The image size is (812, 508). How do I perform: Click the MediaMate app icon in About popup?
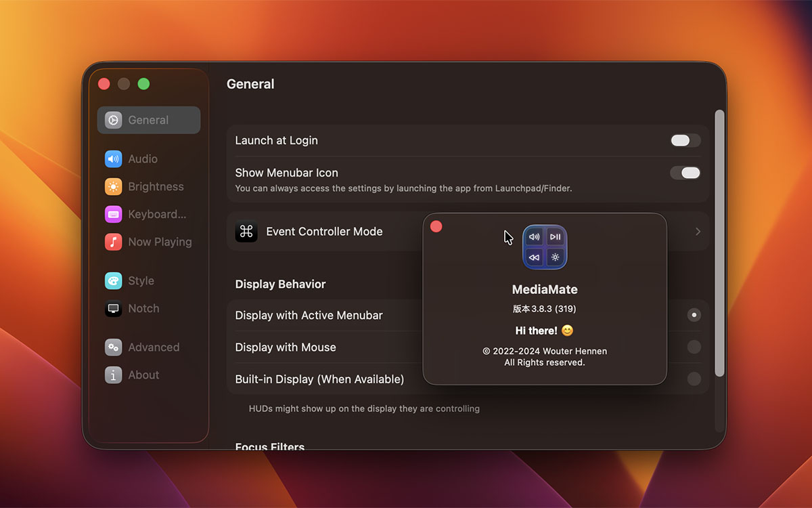pos(545,247)
